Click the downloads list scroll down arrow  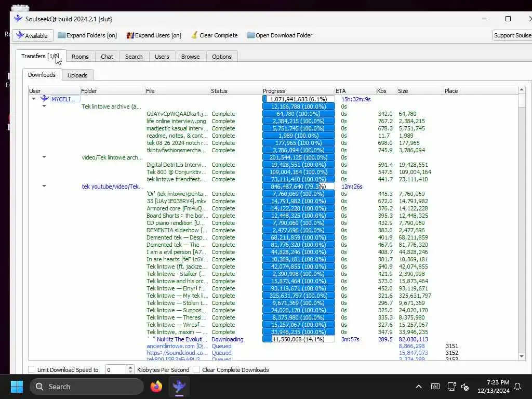click(x=522, y=356)
